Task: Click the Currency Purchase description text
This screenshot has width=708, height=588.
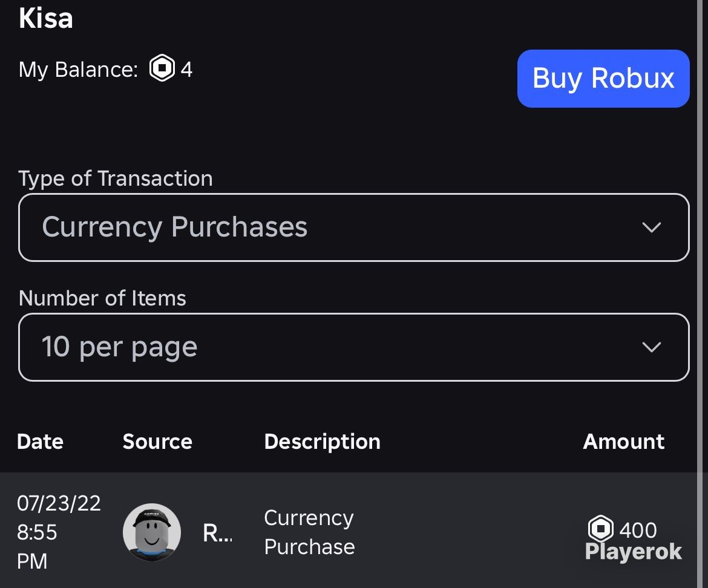Action: [x=309, y=532]
